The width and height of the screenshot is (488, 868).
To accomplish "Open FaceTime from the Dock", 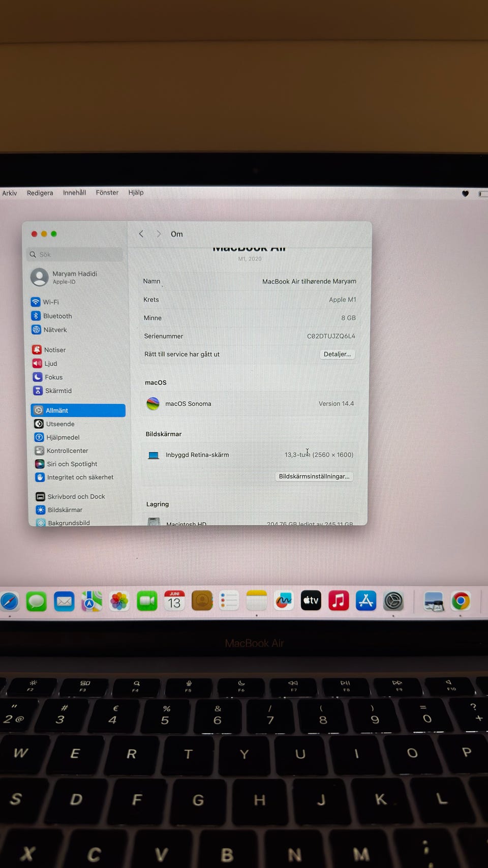I will [147, 601].
